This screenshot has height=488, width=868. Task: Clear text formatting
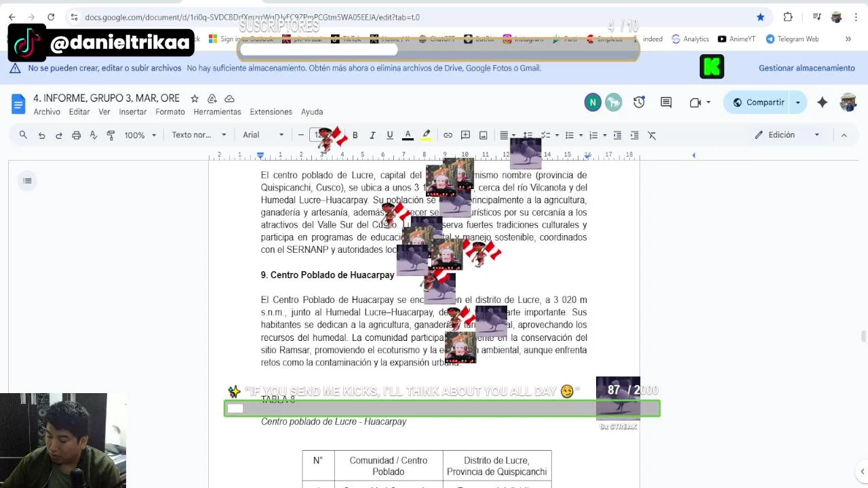click(652, 135)
